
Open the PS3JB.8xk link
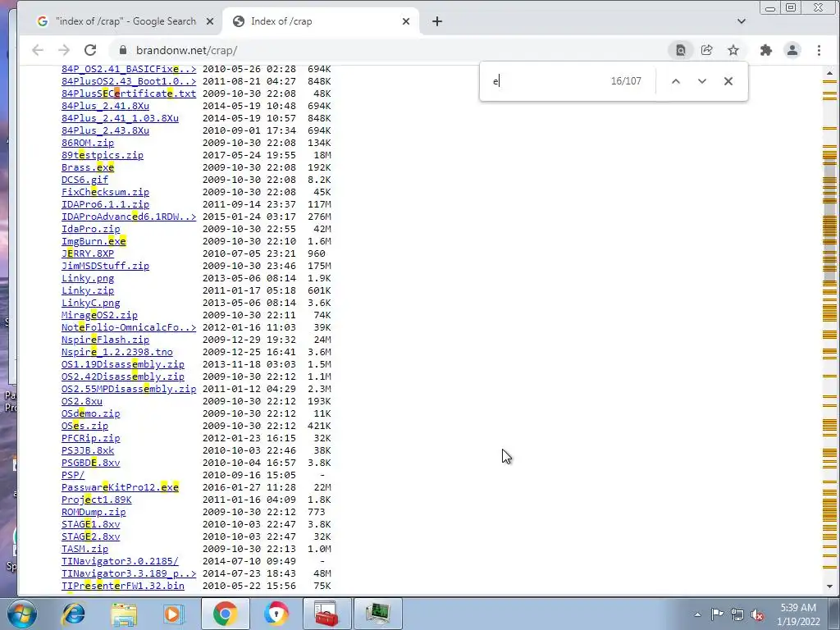click(88, 450)
